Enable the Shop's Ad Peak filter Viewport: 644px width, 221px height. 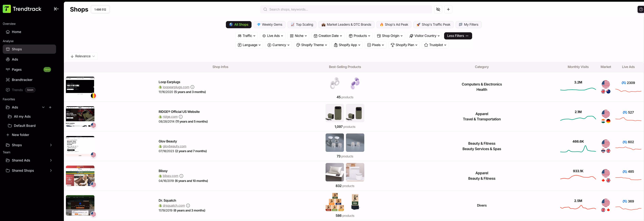394,24
